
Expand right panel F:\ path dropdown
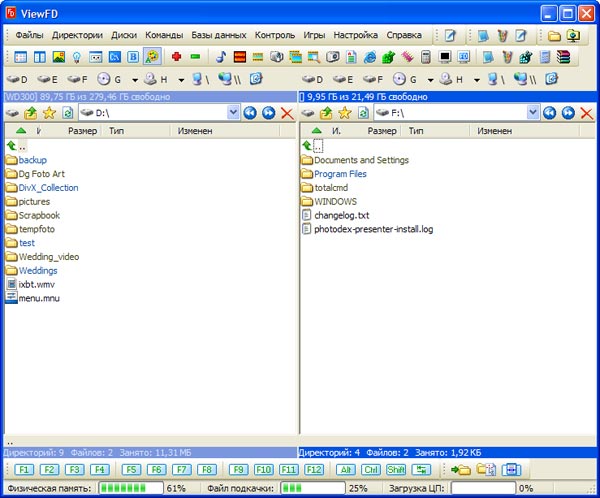pyautogui.click(x=532, y=113)
